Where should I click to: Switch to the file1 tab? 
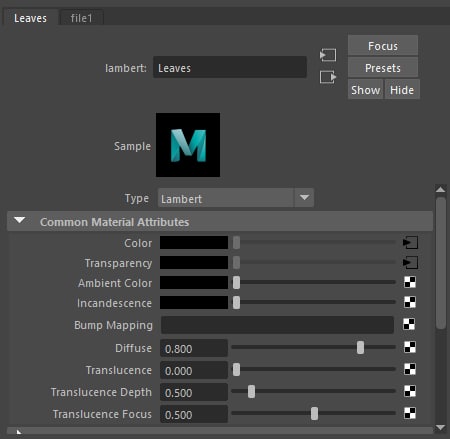(x=81, y=18)
